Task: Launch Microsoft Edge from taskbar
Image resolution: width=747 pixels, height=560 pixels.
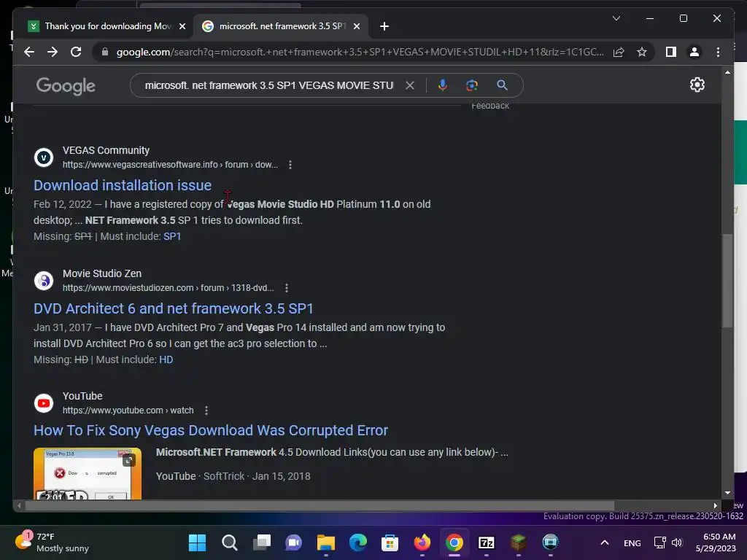Action: 357,542
